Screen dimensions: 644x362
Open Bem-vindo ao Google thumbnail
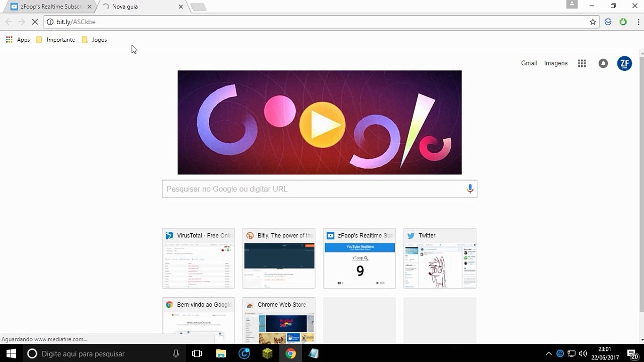tap(198, 320)
